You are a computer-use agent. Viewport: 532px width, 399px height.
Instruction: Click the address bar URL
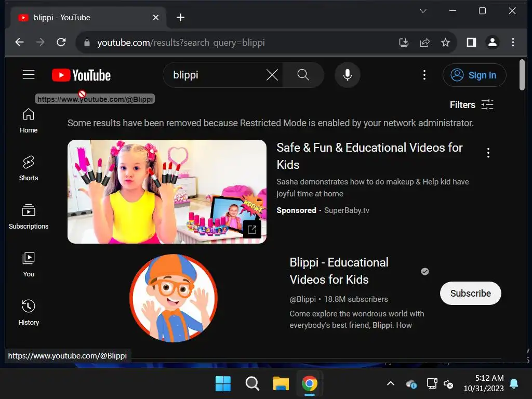point(181,43)
